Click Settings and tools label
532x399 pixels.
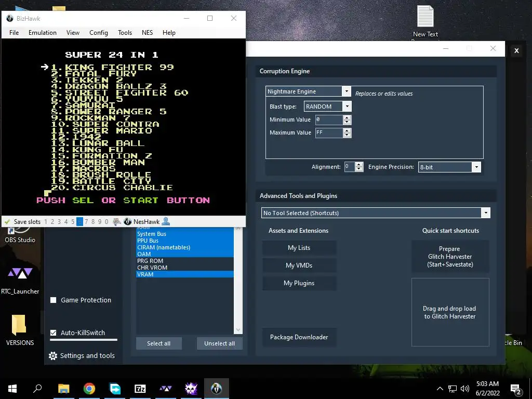point(87,355)
